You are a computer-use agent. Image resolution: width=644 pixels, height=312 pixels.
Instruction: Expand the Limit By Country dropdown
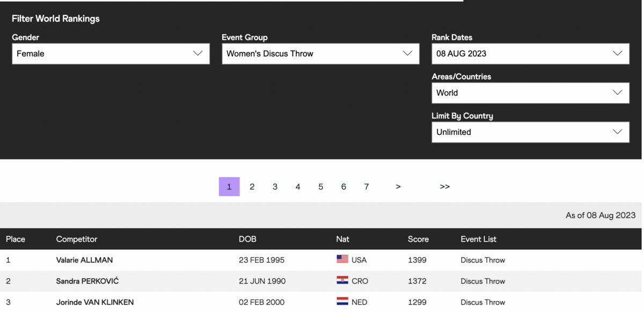click(x=530, y=132)
